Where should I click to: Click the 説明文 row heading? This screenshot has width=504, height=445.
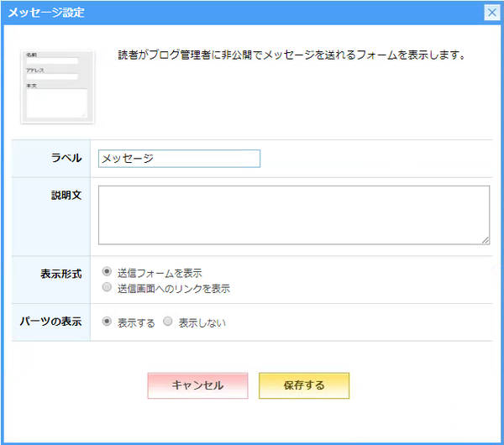[x=66, y=195]
